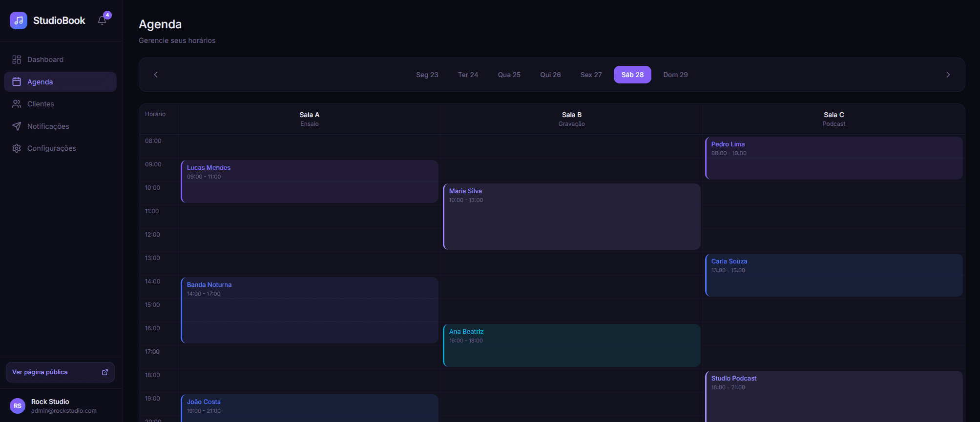This screenshot has width=980, height=422.
Task: Open the Agenda menu item
Action: pos(60,82)
